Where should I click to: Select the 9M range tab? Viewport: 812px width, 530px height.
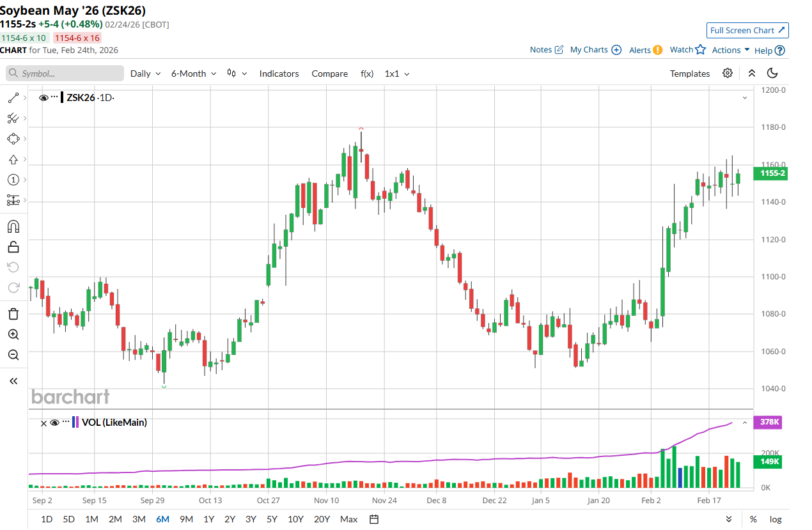pyautogui.click(x=186, y=519)
